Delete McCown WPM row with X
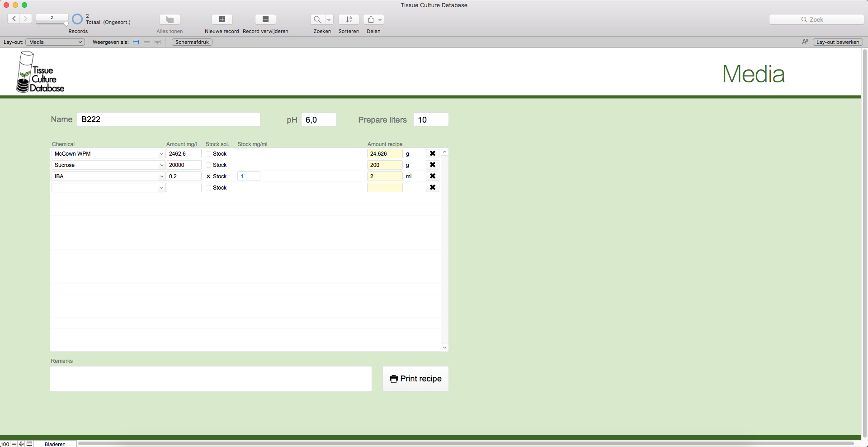Viewport: 868px width, 447px height. click(x=433, y=153)
